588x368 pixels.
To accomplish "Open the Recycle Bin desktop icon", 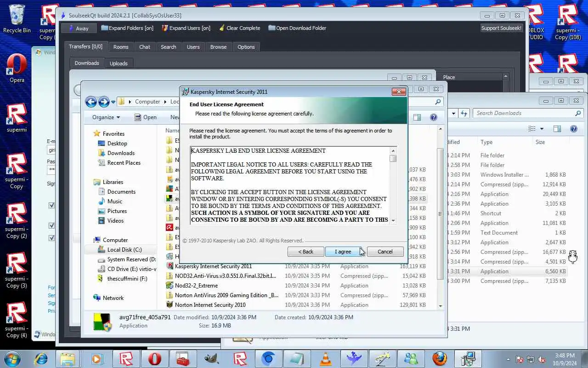I will 17,18.
